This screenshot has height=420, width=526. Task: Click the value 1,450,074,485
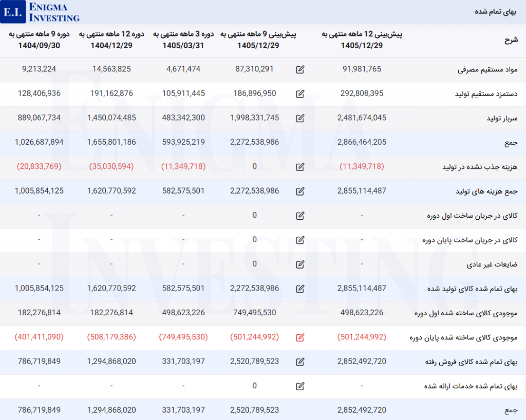(x=111, y=118)
